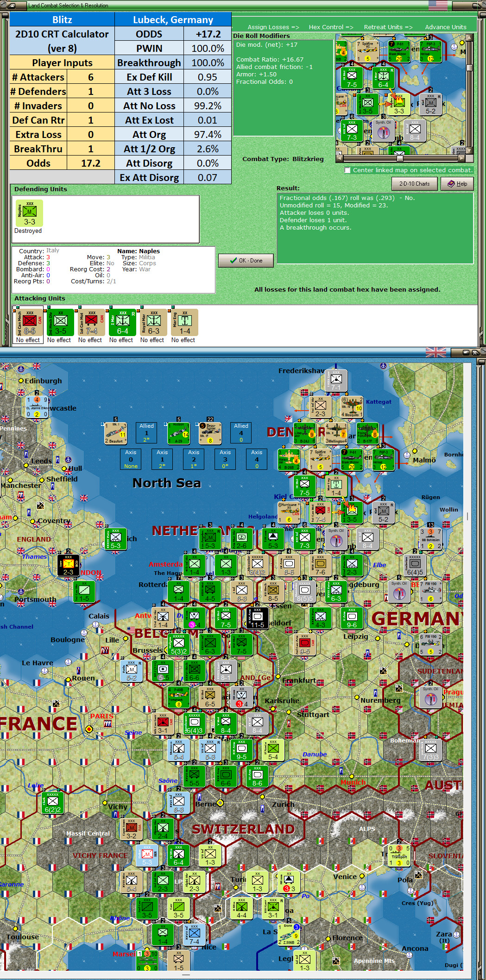Viewport: 486px width, 980px height.
Task: Open the Help button with book icon
Action: 457,184
